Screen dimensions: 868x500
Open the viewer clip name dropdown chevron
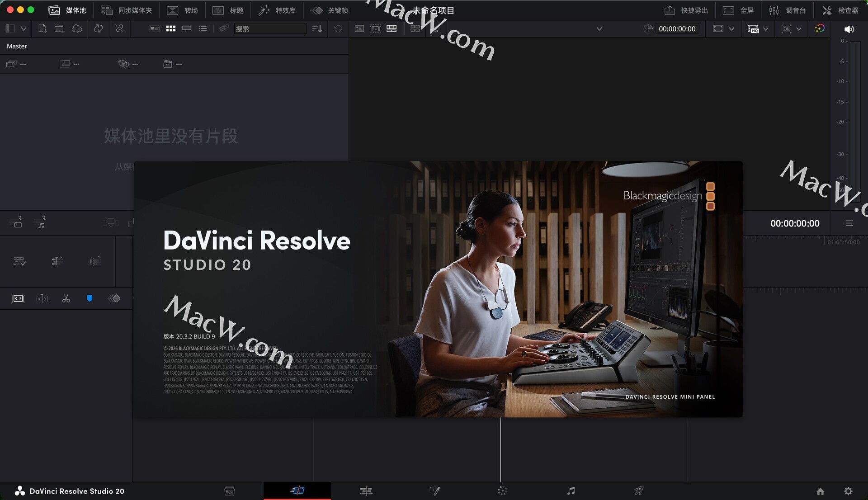[599, 29]
